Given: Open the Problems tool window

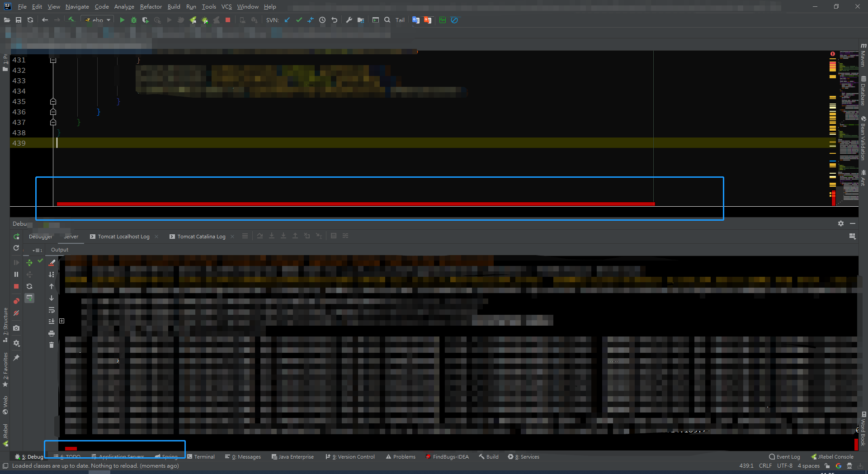Looking at the screenshot, I should click(401, 457).
